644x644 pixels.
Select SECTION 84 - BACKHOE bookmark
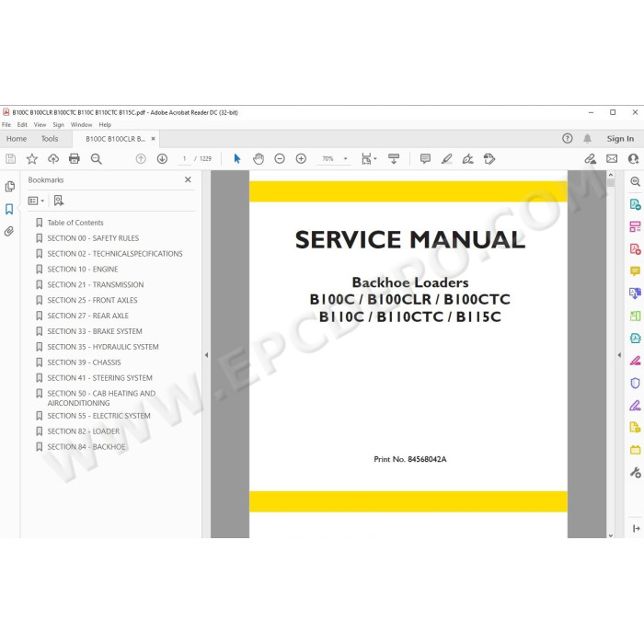tap(86, 447)
